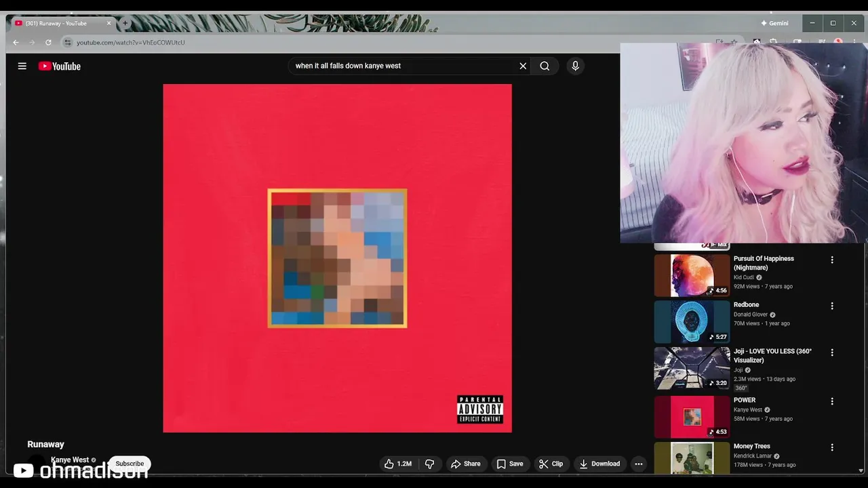The width and height of the screenshot is (868, 488).
Task: Start voice search with the microphone
Action: tap(575, 66)
